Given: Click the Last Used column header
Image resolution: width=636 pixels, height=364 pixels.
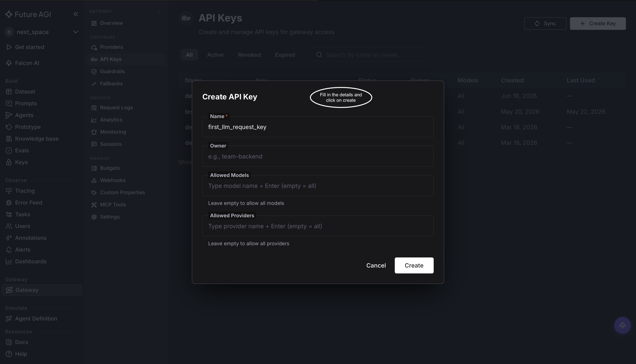Looking at the screenshot, I should point(580,80).
